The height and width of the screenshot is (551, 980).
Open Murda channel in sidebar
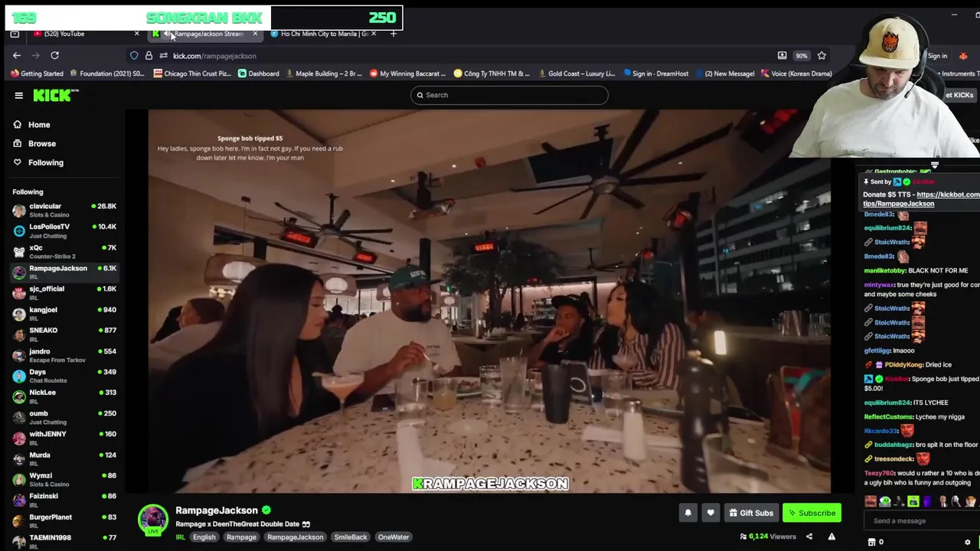tap(64, 458)
